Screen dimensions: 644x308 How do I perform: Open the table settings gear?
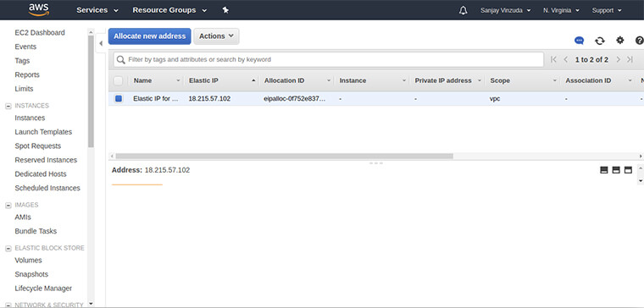tap(619, 40)
